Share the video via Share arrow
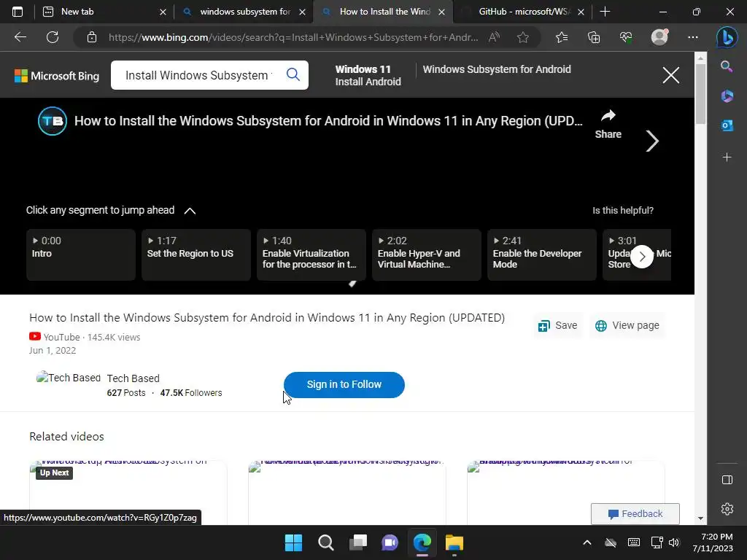The image size is (747, 560). tap(608, 124)
